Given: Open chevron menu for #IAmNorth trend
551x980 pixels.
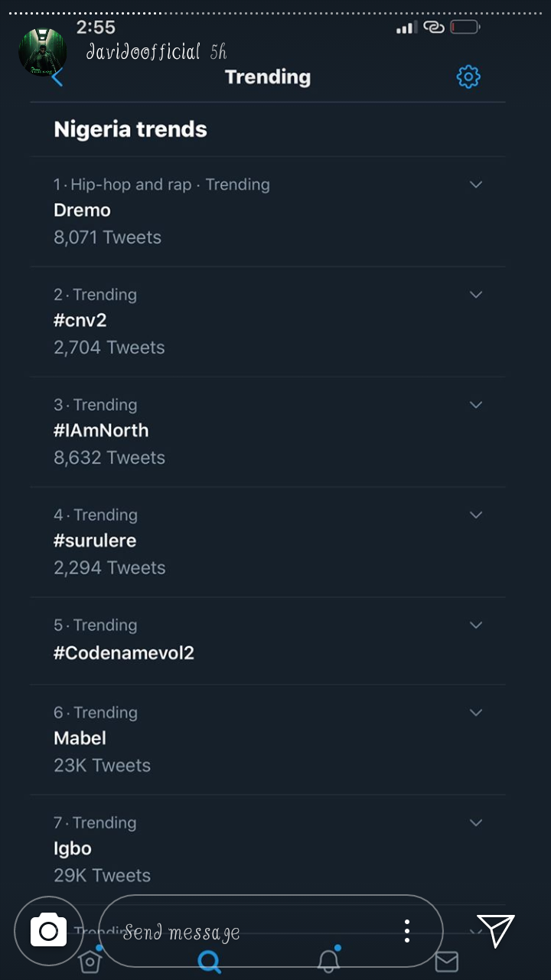Looking at the screenshot, I should pyautogui.click(x=476, y=405).
